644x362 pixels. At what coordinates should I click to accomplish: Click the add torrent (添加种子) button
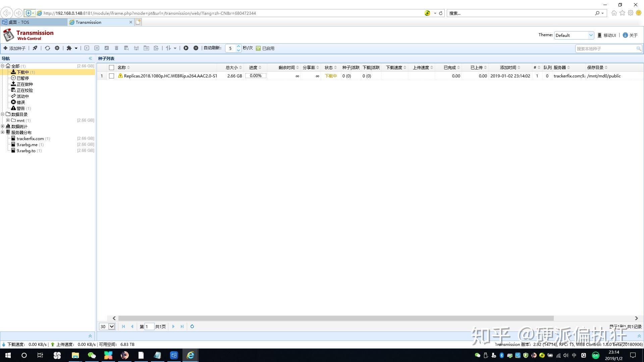click(x=14, y=48)
